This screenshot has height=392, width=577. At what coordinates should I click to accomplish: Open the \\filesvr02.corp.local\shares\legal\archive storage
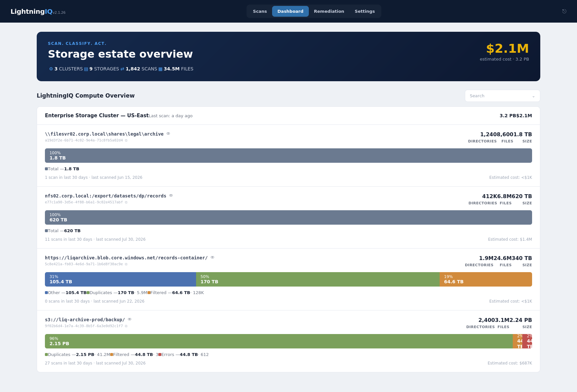pos(104,134)
